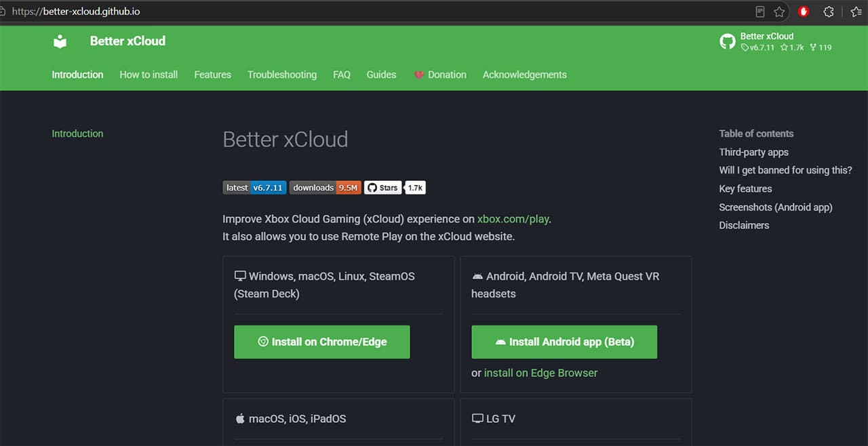The width and height of the screenshot is (868, 446).
Task: Open the browser extensions puzzle icon
Action: (x=828, y=12)
